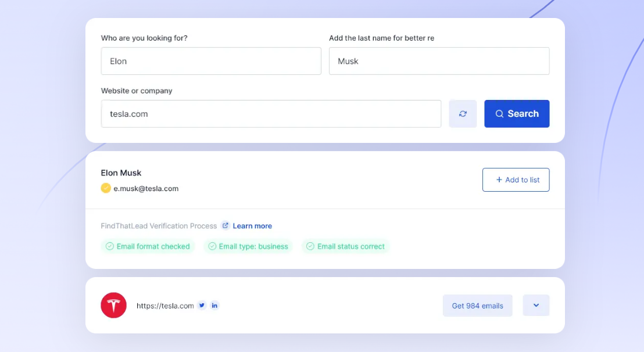
Task: Click the red Tesla logo
Action: point(113,305)
